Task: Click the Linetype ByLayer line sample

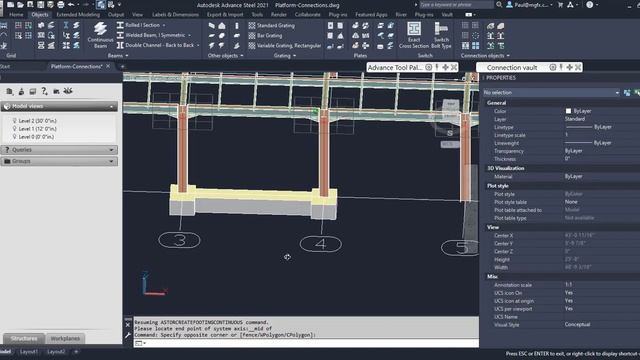Action: point(579,127)
